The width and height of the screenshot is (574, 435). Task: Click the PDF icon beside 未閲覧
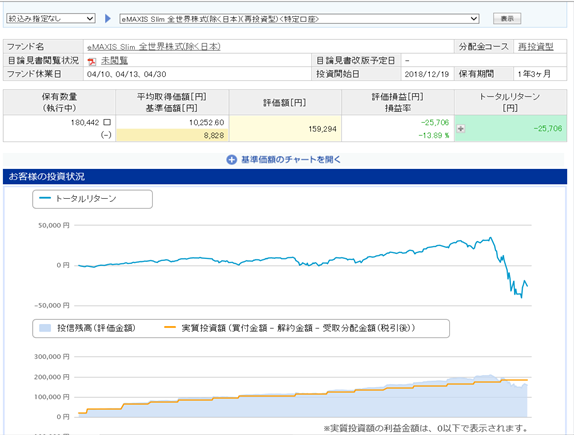coord(92,61)
